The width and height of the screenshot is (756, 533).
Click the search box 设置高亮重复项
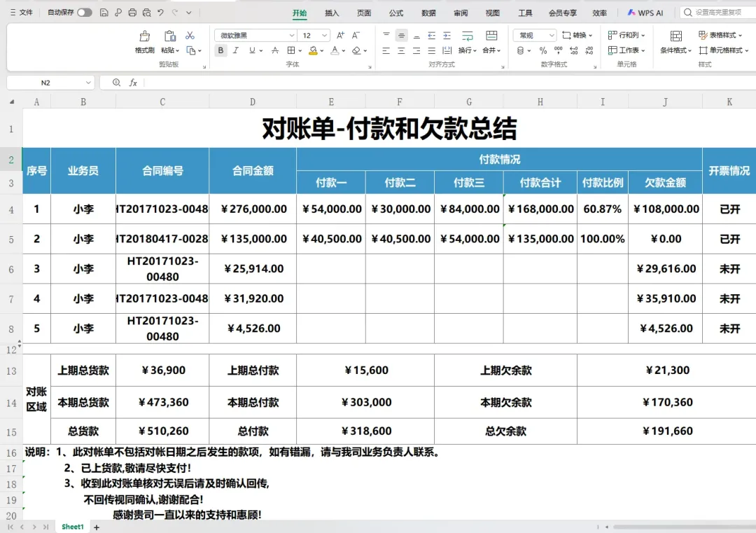(718, 13)
